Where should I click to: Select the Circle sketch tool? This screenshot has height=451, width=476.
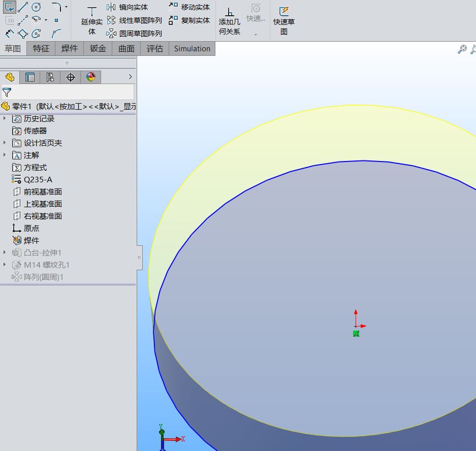pyautogui.click(x=36, y=7)
